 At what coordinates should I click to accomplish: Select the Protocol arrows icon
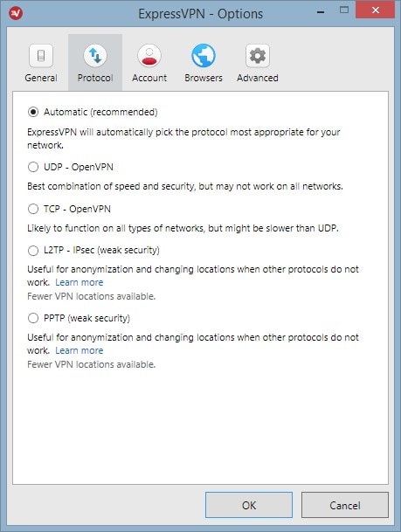tap(95, 56)
